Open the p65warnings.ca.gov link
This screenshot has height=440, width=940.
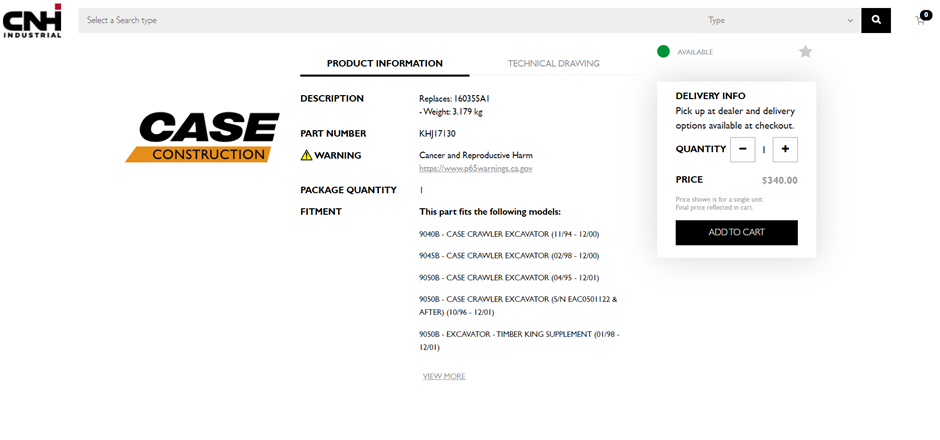(475, 168)
